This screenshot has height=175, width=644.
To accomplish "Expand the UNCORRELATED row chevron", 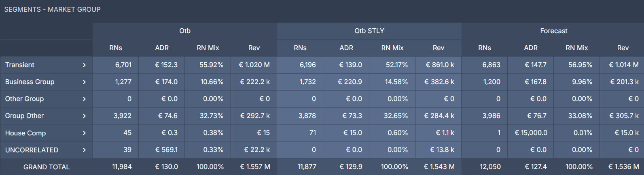I will tap(84, 150).
